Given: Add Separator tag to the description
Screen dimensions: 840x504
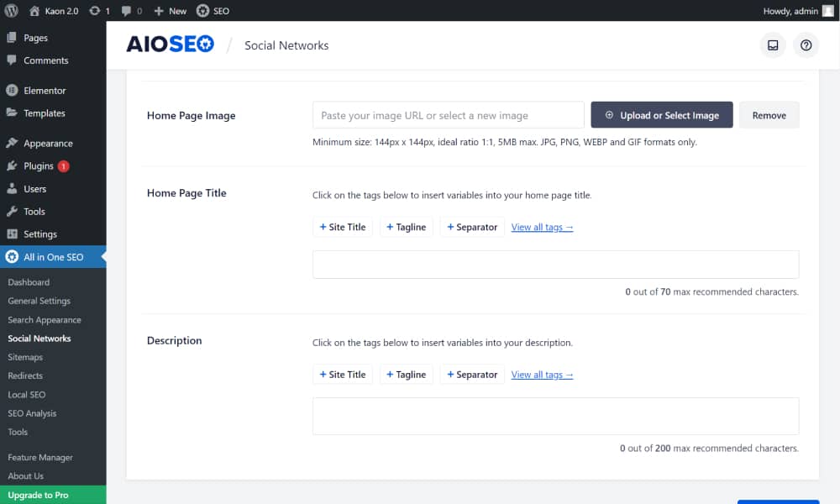Looking at the screenshot, I should click(x=472, y=375).
